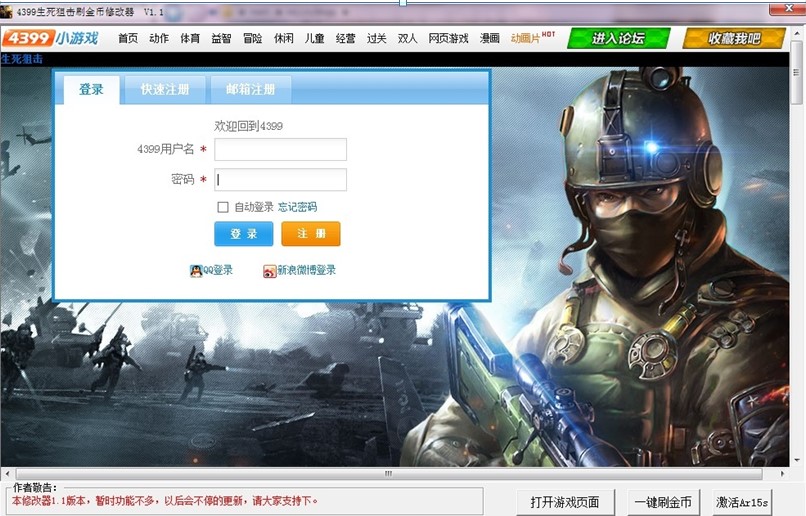806x516 pixels.
Task: Click the horizontal scrollbar right arrow
Action: (782, 473)
